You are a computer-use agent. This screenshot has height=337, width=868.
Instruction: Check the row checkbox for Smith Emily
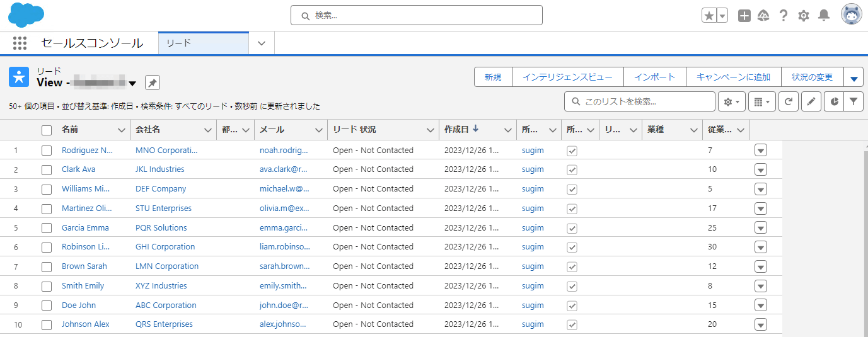pos(47,286)
